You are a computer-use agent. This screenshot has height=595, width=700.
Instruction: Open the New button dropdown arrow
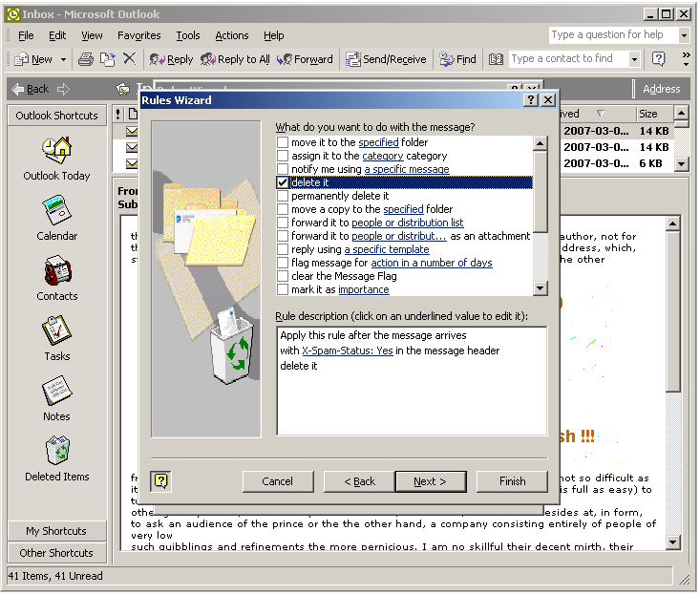[63, 59]
